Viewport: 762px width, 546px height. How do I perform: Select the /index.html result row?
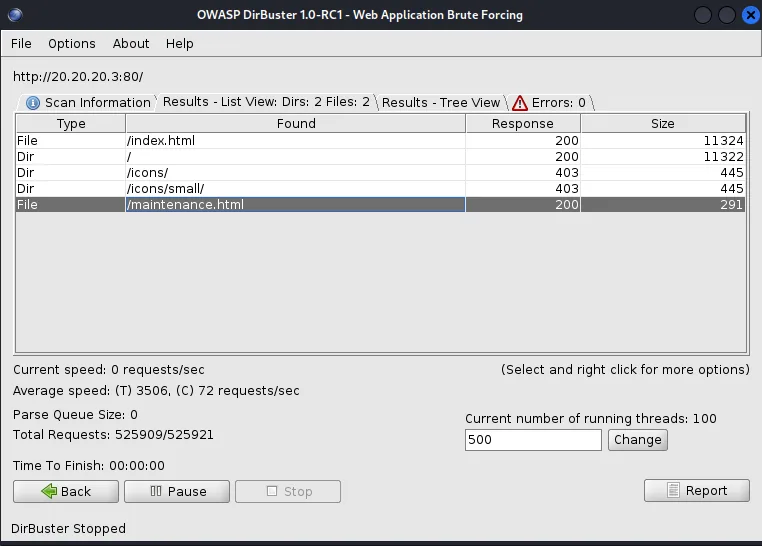point(381,140)
